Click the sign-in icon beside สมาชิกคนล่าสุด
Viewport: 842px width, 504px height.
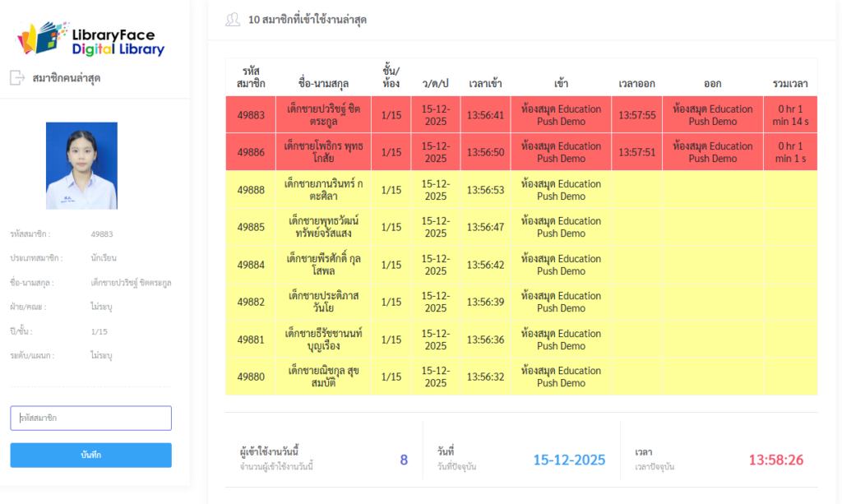(17, 78)
